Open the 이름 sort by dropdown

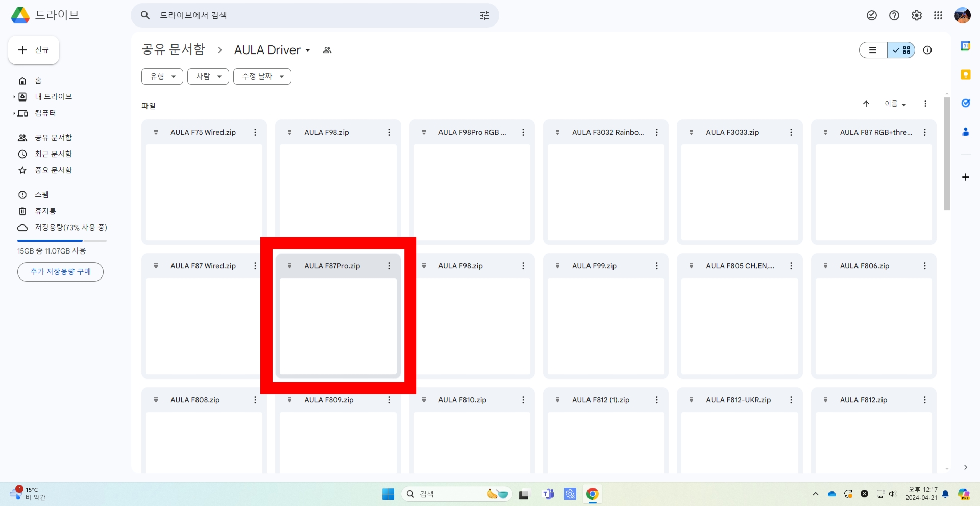(x=896, y=104)
